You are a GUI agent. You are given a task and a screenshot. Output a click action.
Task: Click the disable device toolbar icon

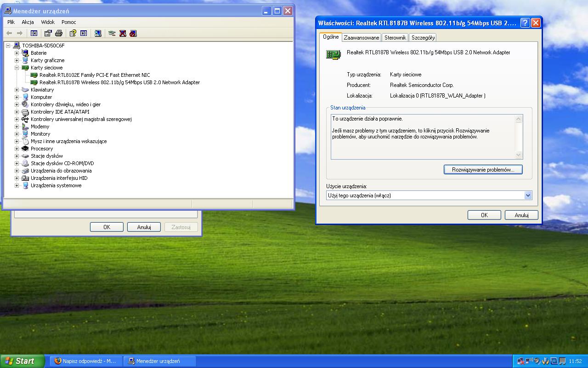click(133, 33)
